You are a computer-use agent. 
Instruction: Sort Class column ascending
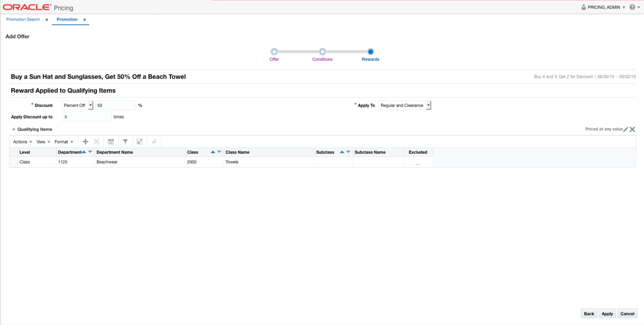tap(213, 152)
